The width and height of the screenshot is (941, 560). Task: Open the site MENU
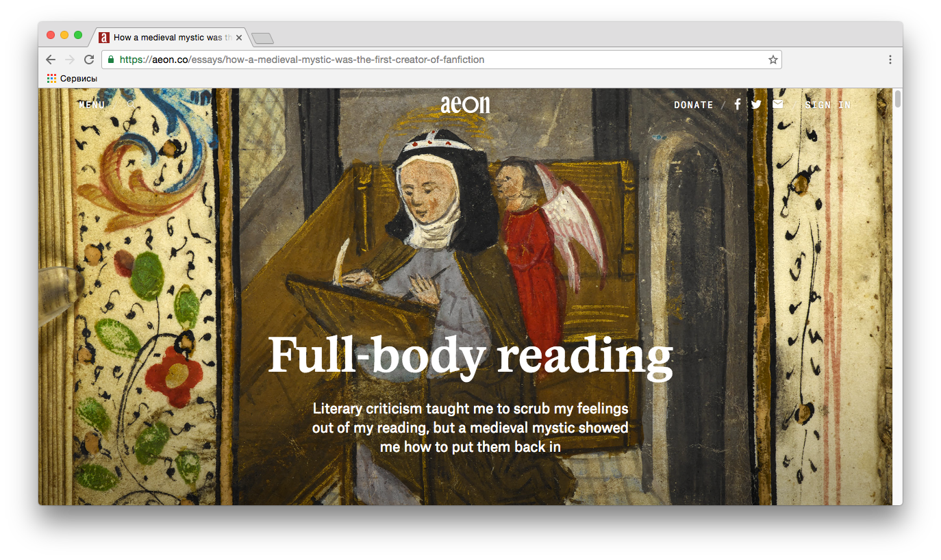92,105
